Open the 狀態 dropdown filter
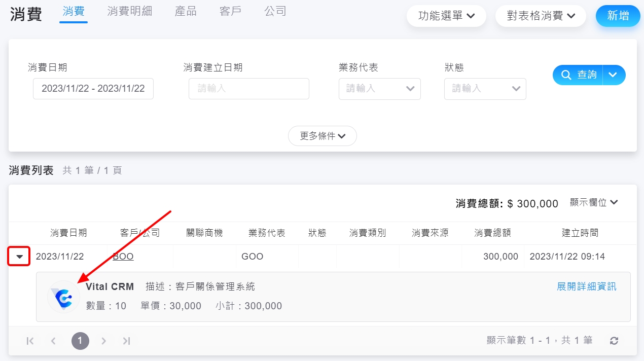The width and height of the screenshot is (644, 361). point(485,89)
